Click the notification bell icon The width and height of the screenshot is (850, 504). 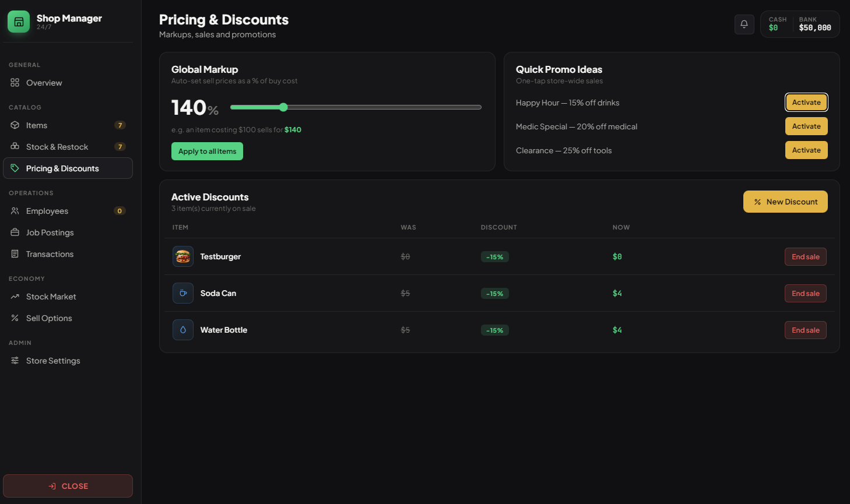click(x=744, y=24)
